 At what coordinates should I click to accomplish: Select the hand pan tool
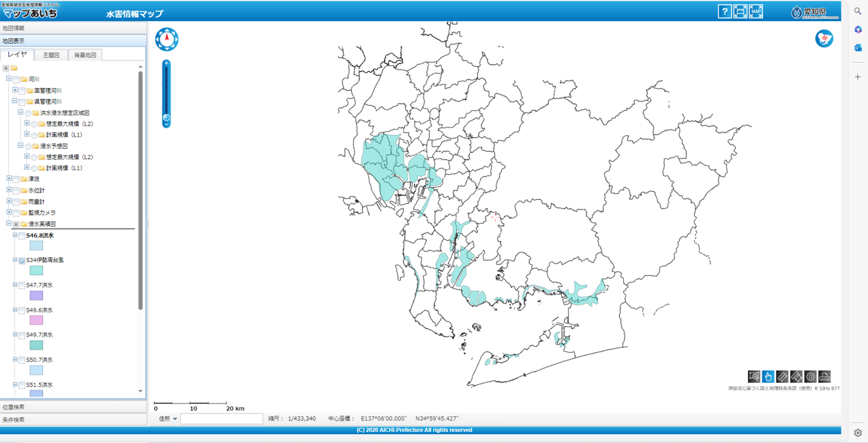click(x=768, y=377)
